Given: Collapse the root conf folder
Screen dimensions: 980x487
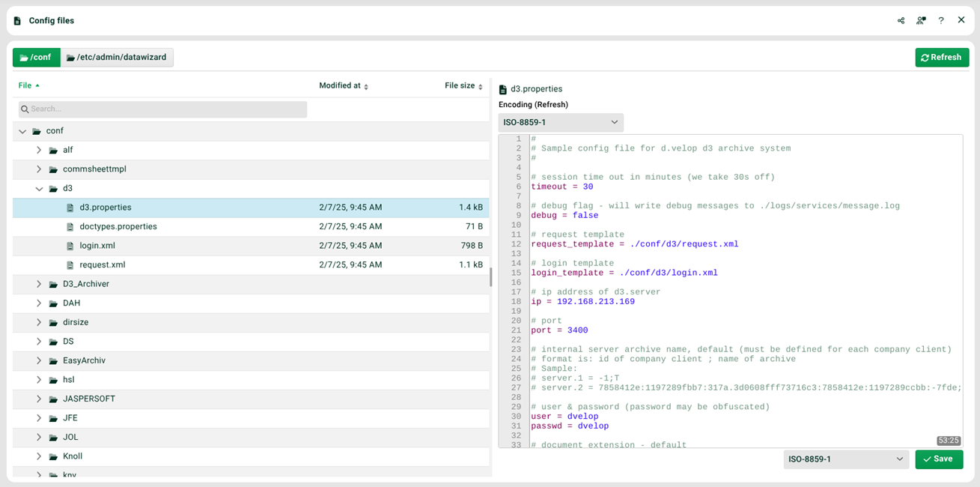Looking at the screenshot, I should 22,131.
